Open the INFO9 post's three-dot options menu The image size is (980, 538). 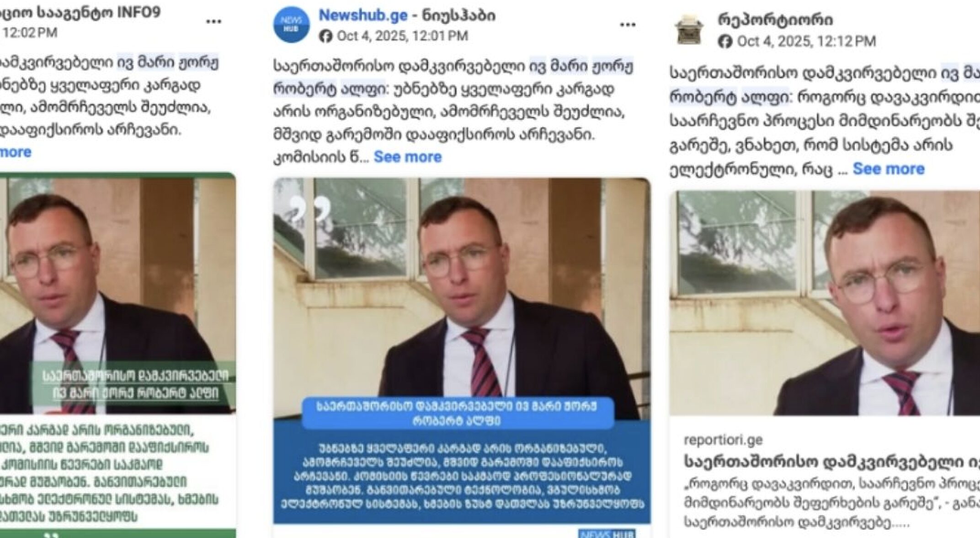coord(213,22)
